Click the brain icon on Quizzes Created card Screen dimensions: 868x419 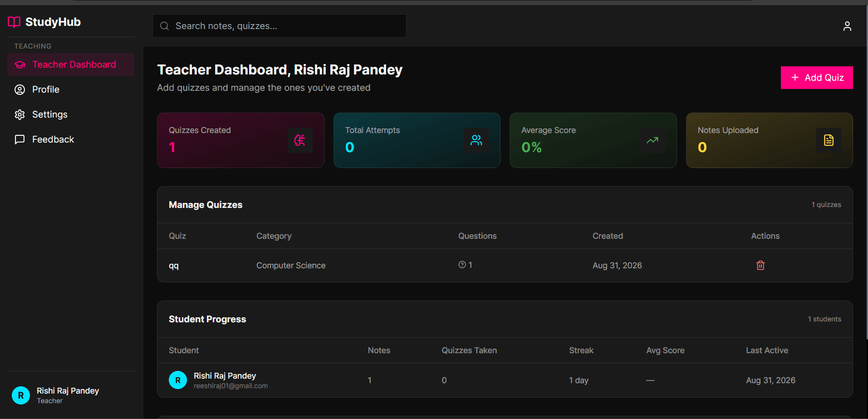coord(300,140)
